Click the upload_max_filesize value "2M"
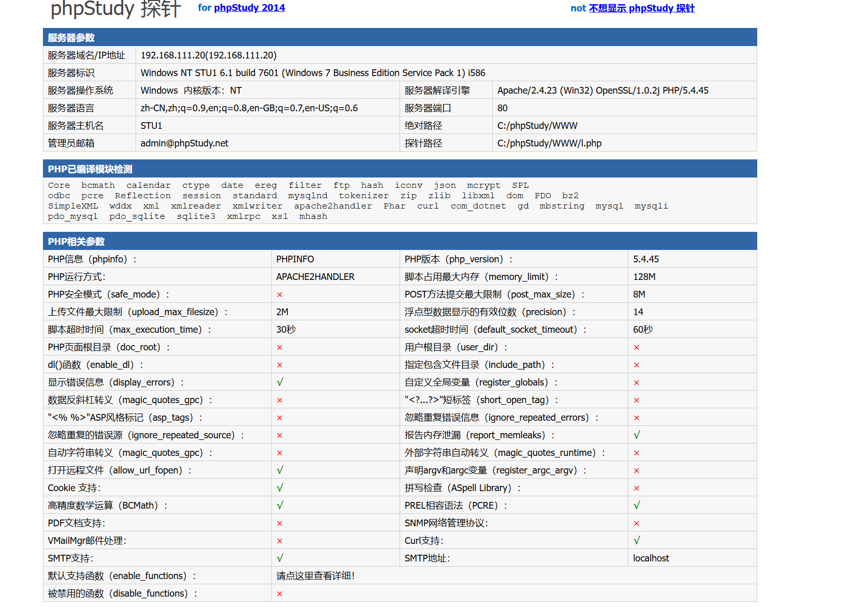This screenshot has height=607, width=868. click(x=282, y=312)
